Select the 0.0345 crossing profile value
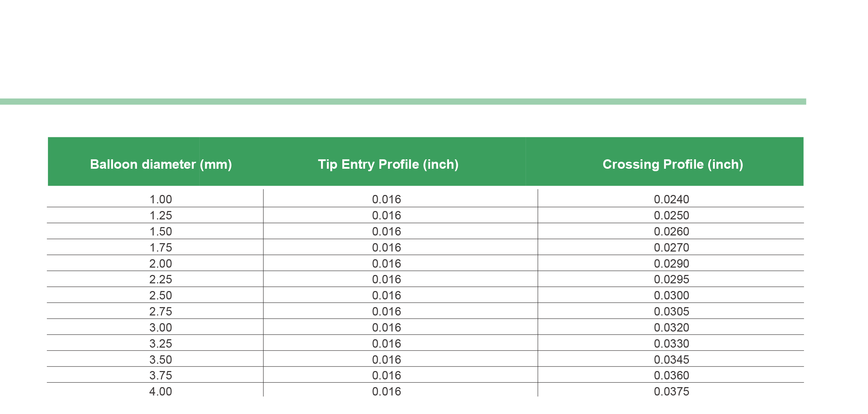 671,360
